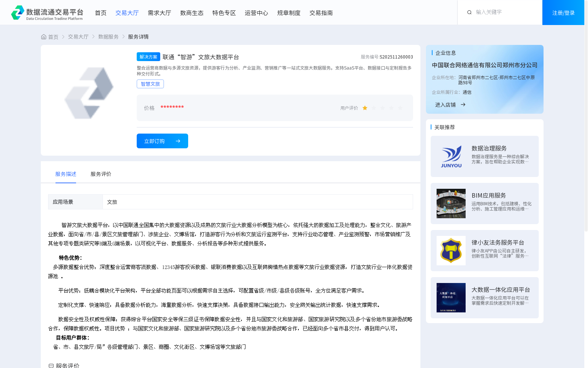Click the product placeholder image
Screen dimensions: 588x368
click(x=89, y=93)
